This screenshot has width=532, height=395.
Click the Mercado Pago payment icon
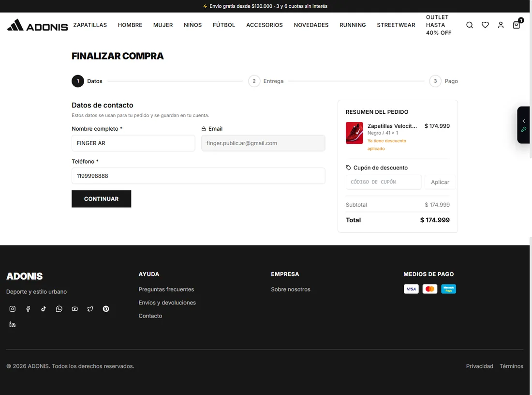point(448,289)
